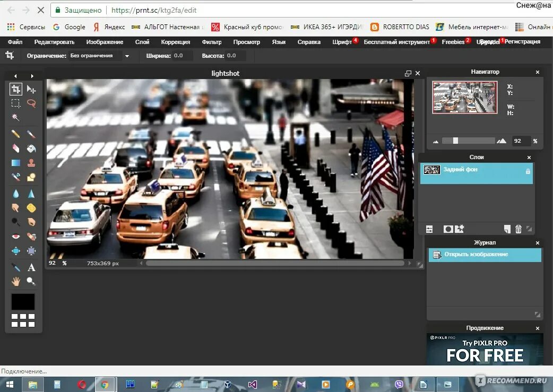Toggle layer settings in Слои panel
The height and width of the screenshot is (392, 553).
(429, 229)
